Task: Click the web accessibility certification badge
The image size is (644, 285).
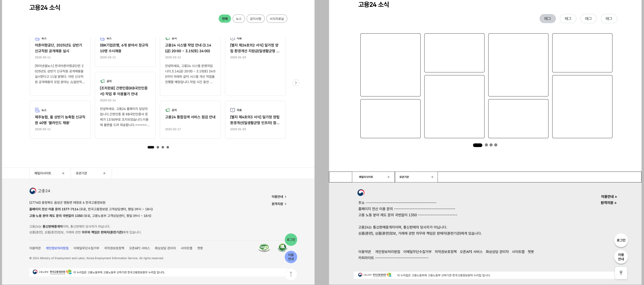Action: coord(264,248)
